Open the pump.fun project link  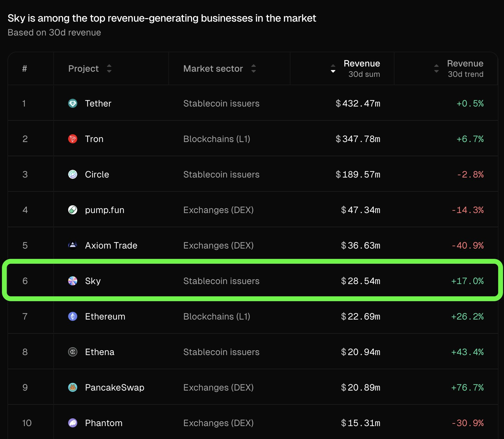(x=105, y=210)
